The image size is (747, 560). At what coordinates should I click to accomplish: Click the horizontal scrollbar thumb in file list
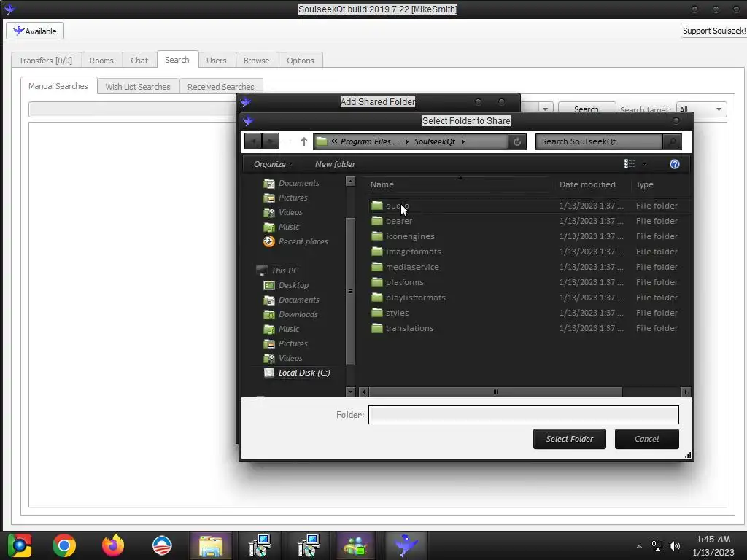(495, 392)
